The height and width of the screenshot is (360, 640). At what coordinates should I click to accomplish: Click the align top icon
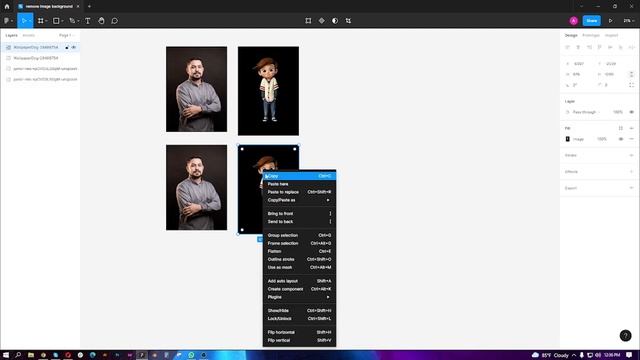coord(600,47)
